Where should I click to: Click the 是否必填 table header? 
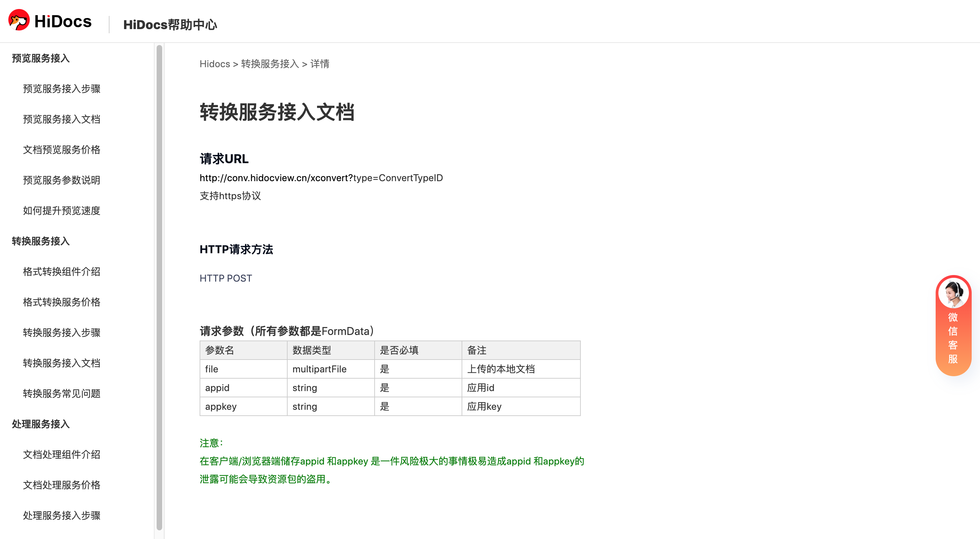click(418, 350)
